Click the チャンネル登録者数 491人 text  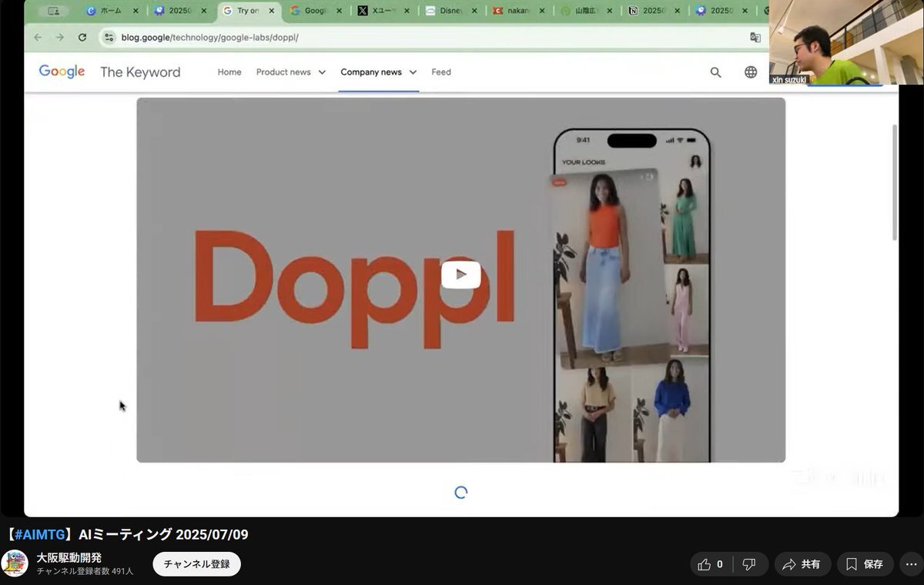pos(85,572)
